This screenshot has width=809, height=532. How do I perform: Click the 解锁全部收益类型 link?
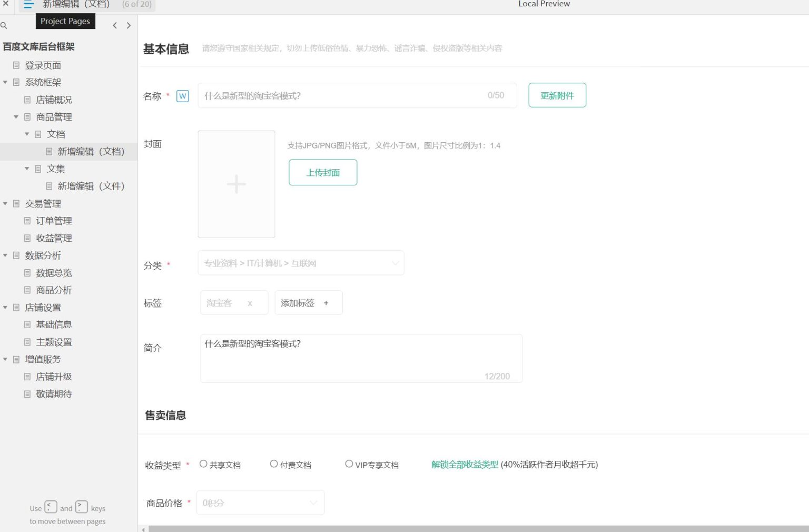pos(465,465)
